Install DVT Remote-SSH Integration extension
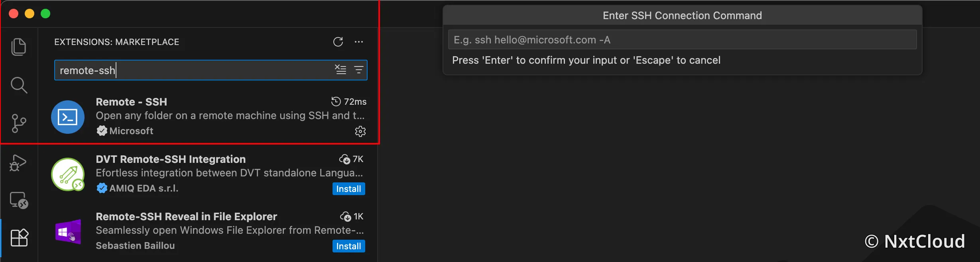 click(x=349, y=189)
